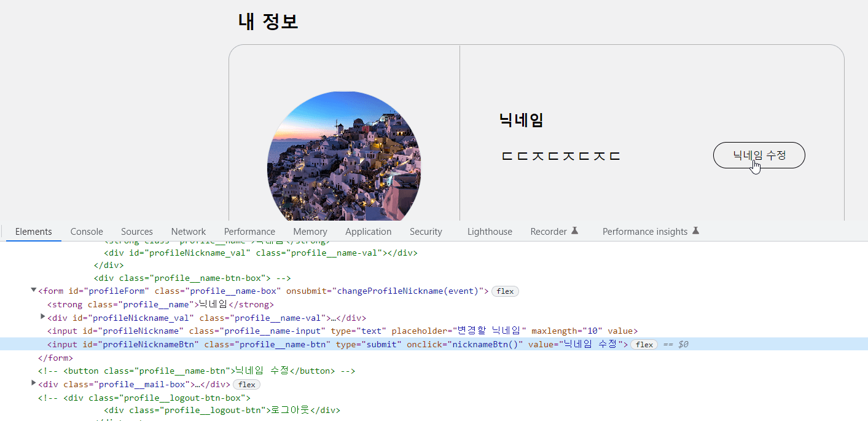The image size is (868, 421).
Task: Select the profileNicknameBtn input line
Action: point(434,344)
